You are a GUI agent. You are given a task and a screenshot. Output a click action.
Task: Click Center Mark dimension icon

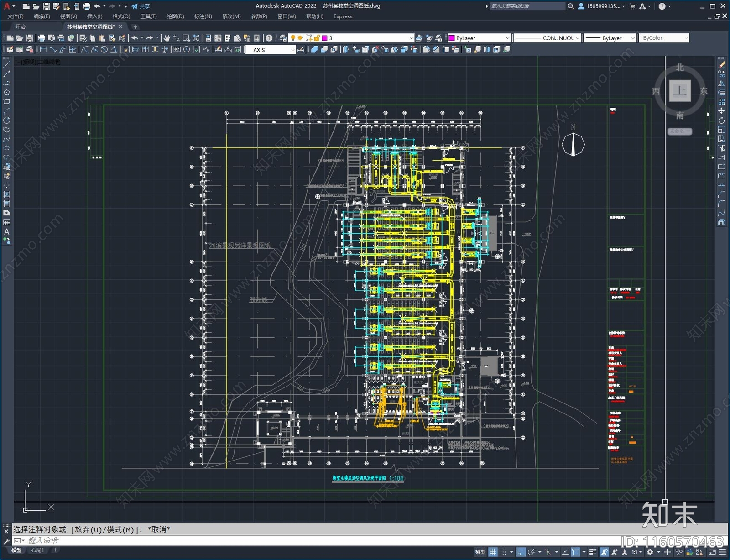point(187,50)
